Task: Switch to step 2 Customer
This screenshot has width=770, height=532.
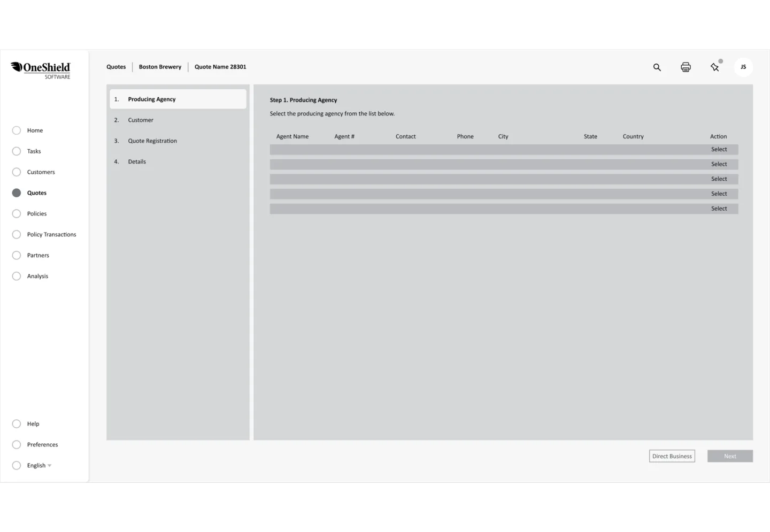Action: pyautogui.click(x=140, y=120)
